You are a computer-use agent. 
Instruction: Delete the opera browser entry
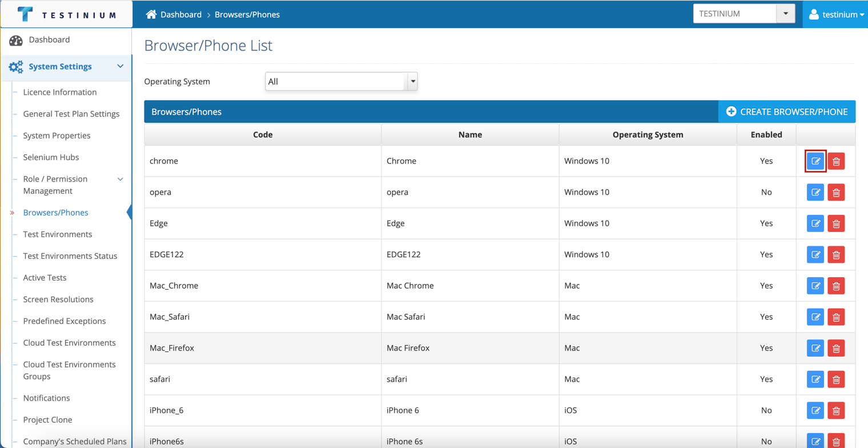coord(836,192)
